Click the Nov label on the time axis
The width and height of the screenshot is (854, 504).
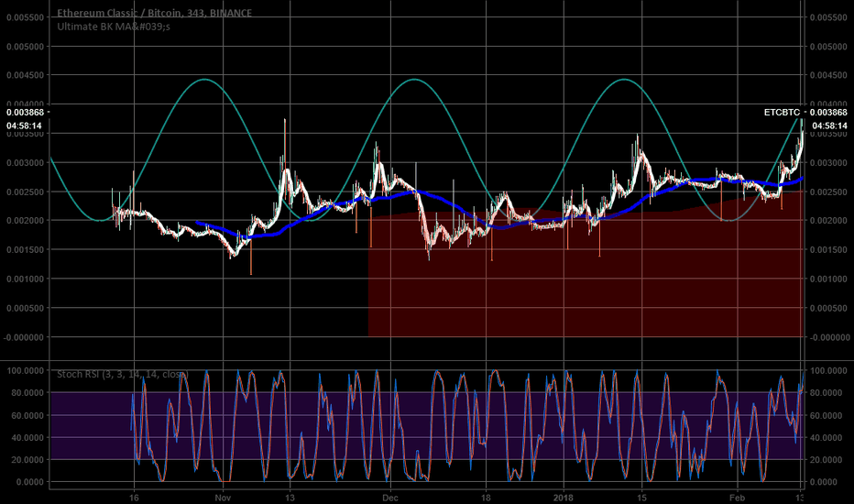click(224, 498)
